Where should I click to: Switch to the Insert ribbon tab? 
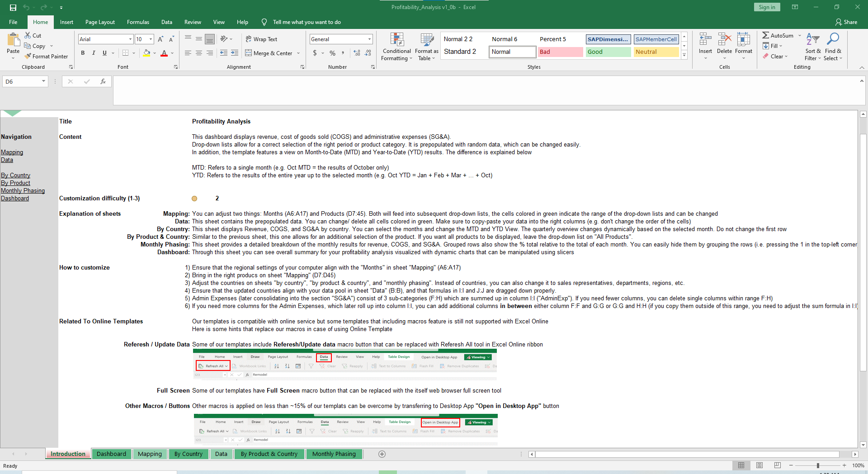66,22
